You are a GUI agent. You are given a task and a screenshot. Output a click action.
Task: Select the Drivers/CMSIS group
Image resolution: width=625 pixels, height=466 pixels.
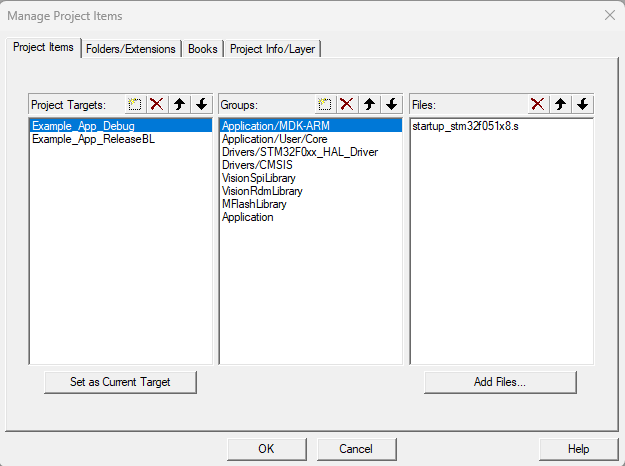(258, 165)
